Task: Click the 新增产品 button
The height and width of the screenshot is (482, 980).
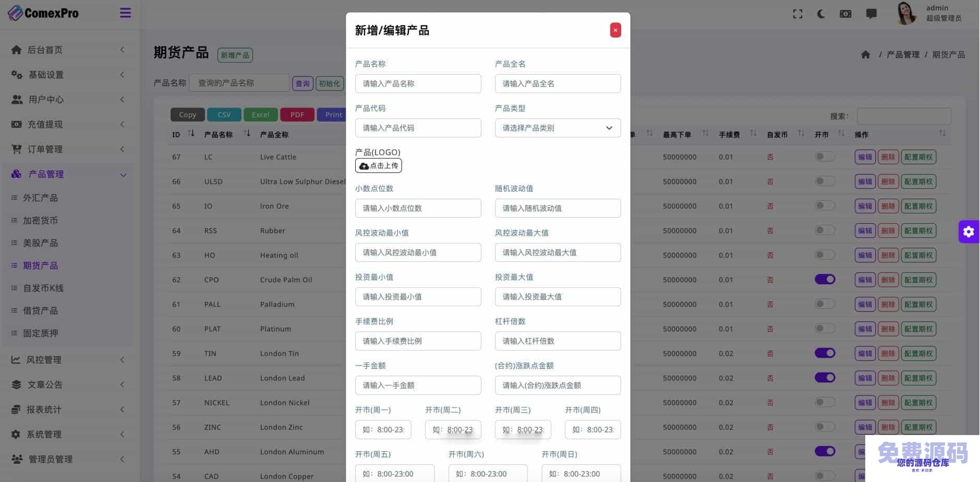Action: 235,55
